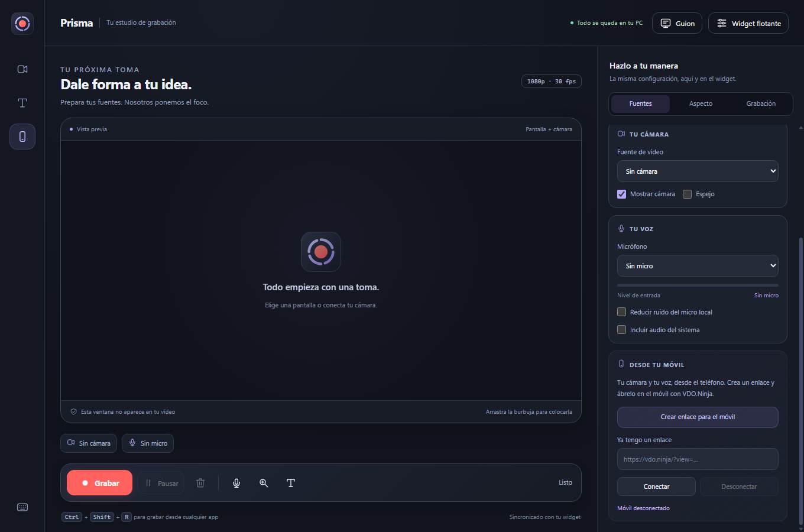
Task: Toggle Mostrar cámara checkbox
Action: 622,194
